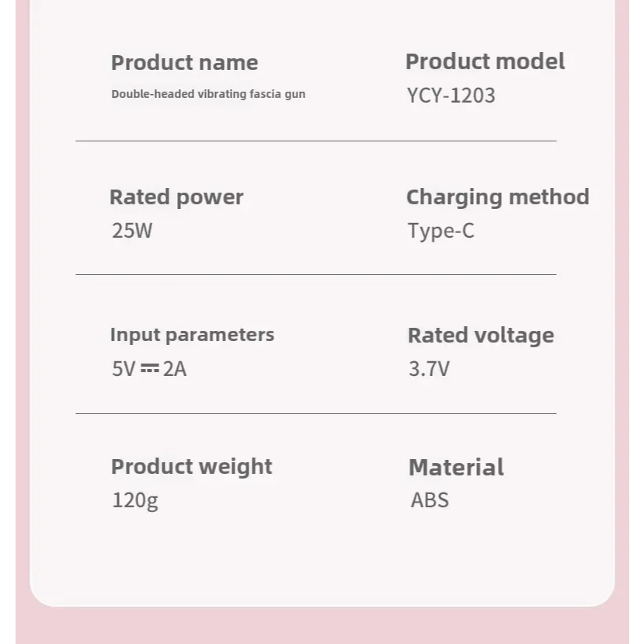The width and height of the screenshot is (644, 644).
Task: Click the "Rated voltage" heading
Action: (481, 336)
